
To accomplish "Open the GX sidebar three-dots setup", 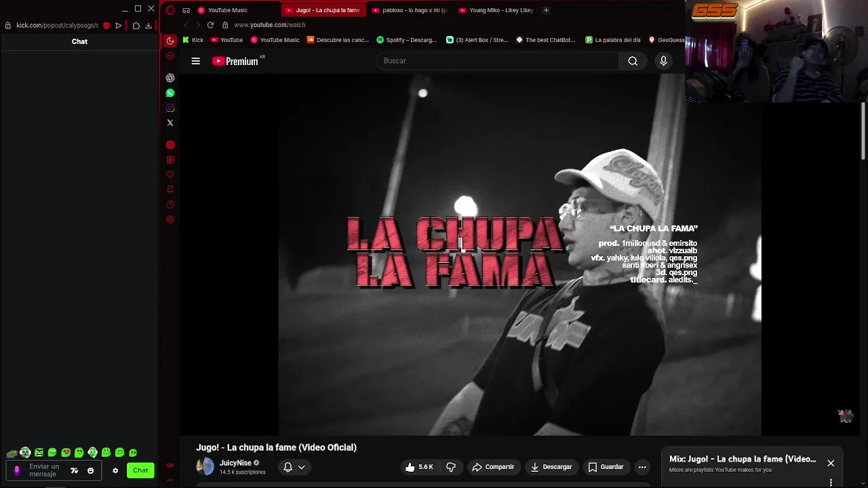I will (x=170, y=481).
